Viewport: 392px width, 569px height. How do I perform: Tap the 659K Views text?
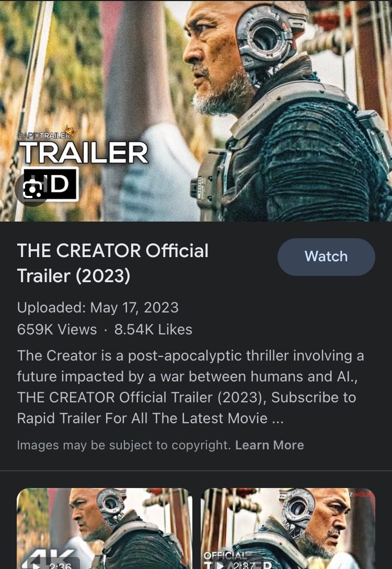point(57,330)
